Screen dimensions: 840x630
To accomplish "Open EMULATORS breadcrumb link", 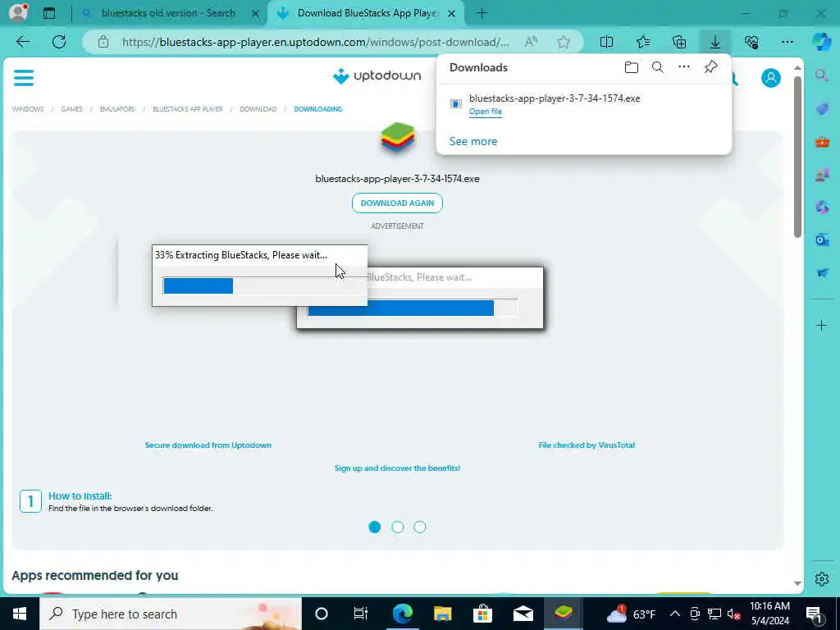I will click(x=117, y=109).
